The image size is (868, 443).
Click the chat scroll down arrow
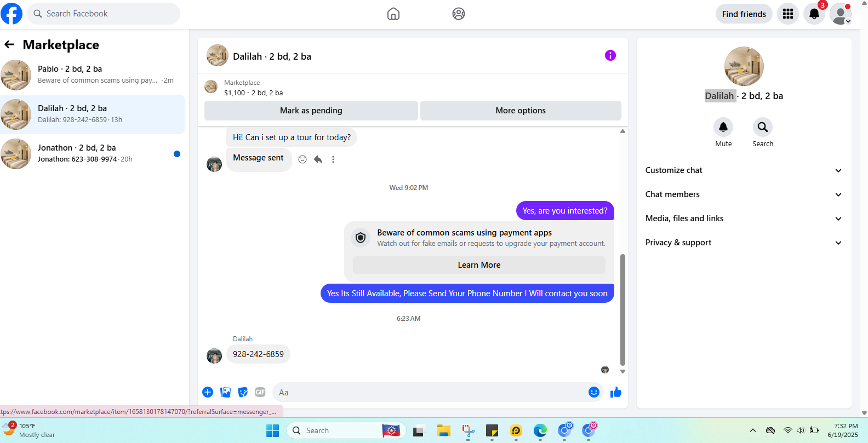(x=623, y=371)
